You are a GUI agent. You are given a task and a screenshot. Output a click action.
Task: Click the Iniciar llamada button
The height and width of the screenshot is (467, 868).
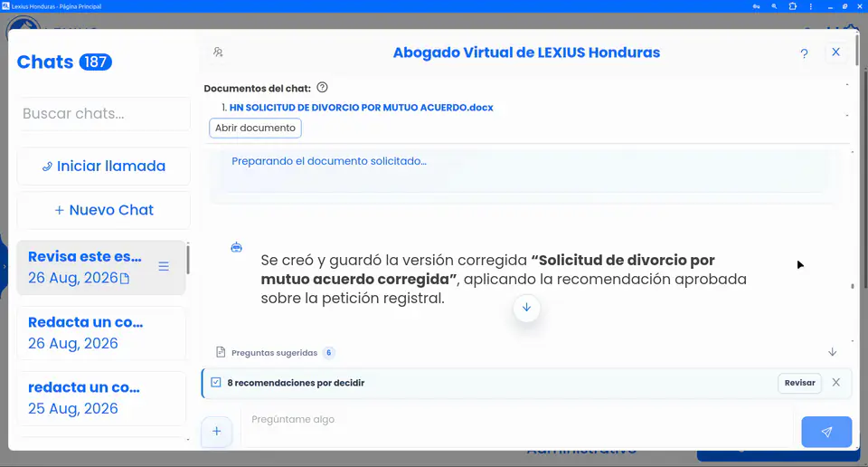(103, 167)
